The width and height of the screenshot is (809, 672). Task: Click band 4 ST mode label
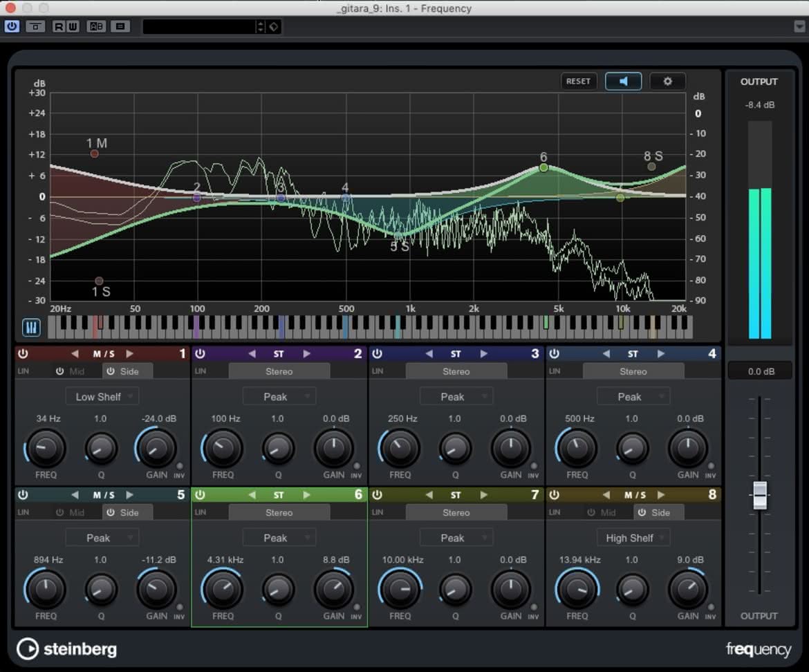tap(633, 354)
